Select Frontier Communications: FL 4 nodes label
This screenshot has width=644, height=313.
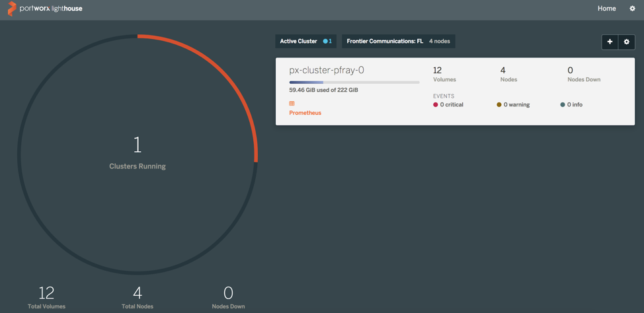coord(399,42)
